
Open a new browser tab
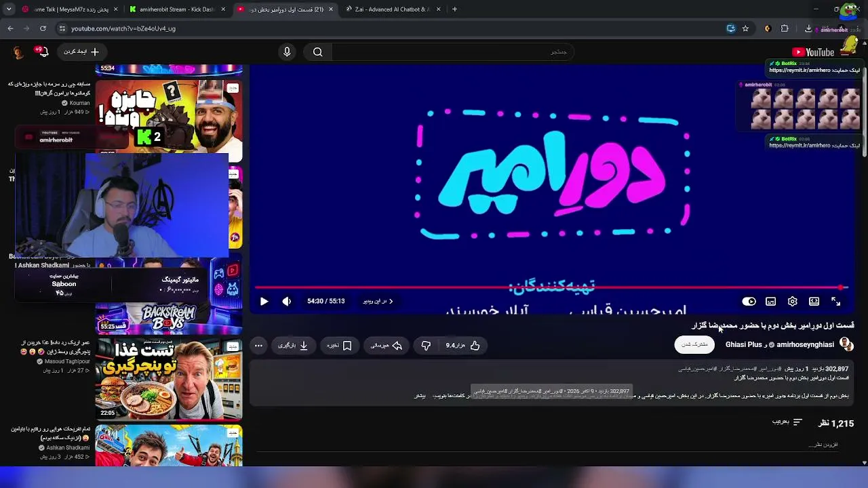[454, 9]
